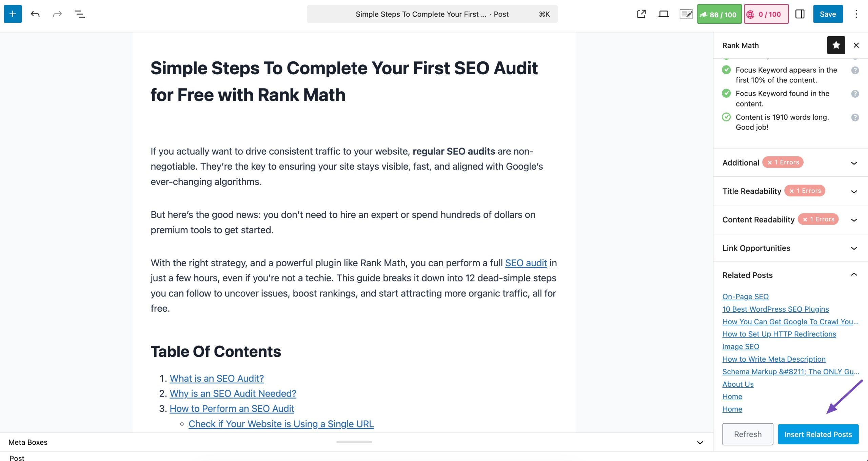Preview the post in a new tab
Viewport: 868px width, 461px height.
pos(641,14)
